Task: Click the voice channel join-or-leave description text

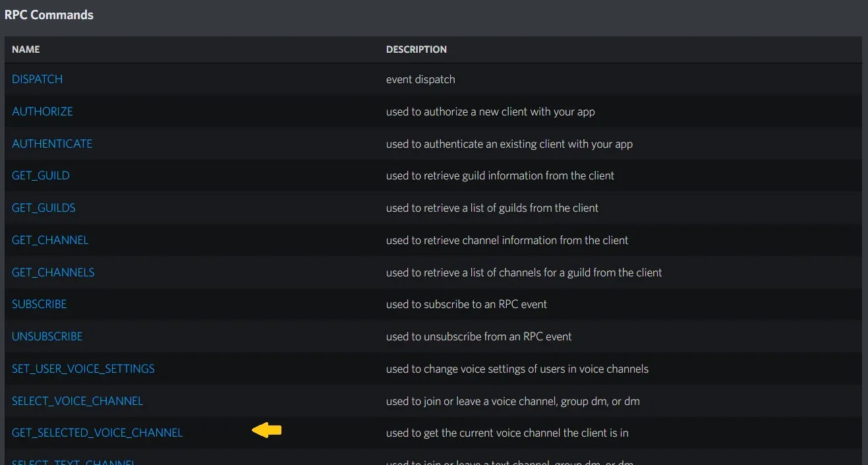Action: point(513,400)
